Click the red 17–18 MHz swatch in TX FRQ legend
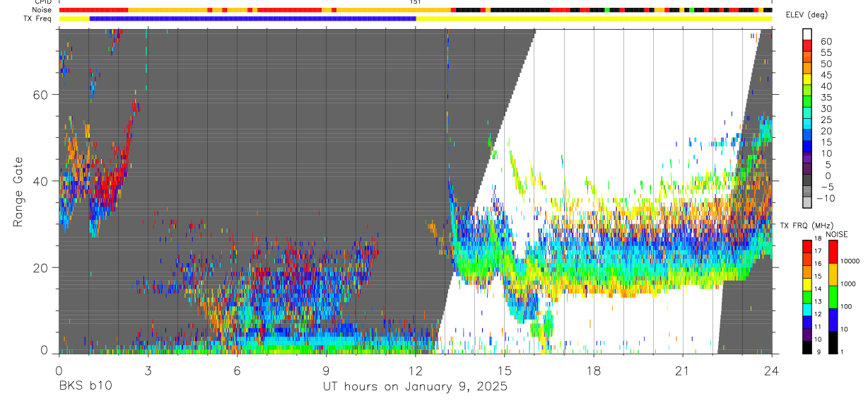Image resolution: width=868 pixels, height=401 pixels. (808, 246)
